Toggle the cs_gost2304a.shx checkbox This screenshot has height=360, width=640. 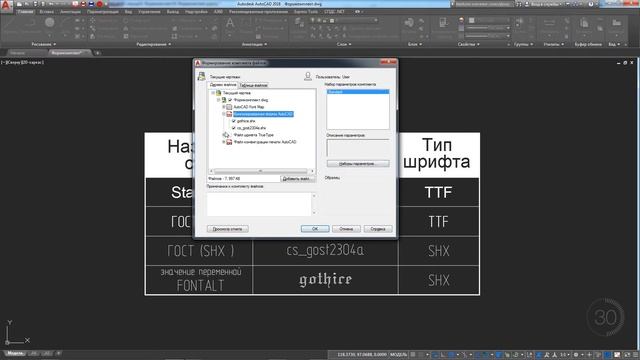point(234,128)
